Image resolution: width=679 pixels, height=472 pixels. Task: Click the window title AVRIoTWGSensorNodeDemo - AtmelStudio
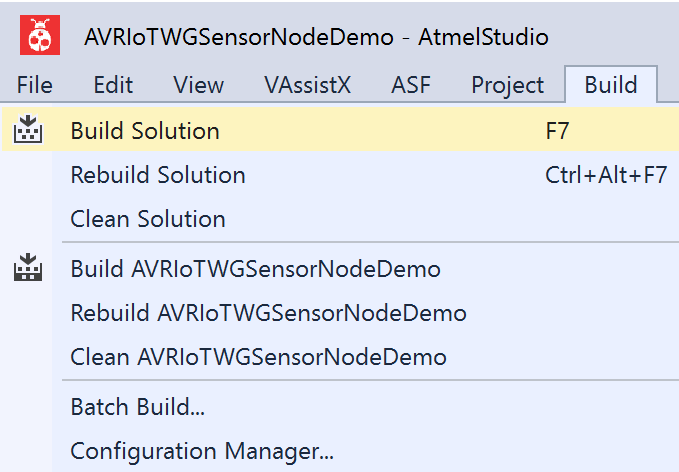pyautogui.click(x=317, y=37)
